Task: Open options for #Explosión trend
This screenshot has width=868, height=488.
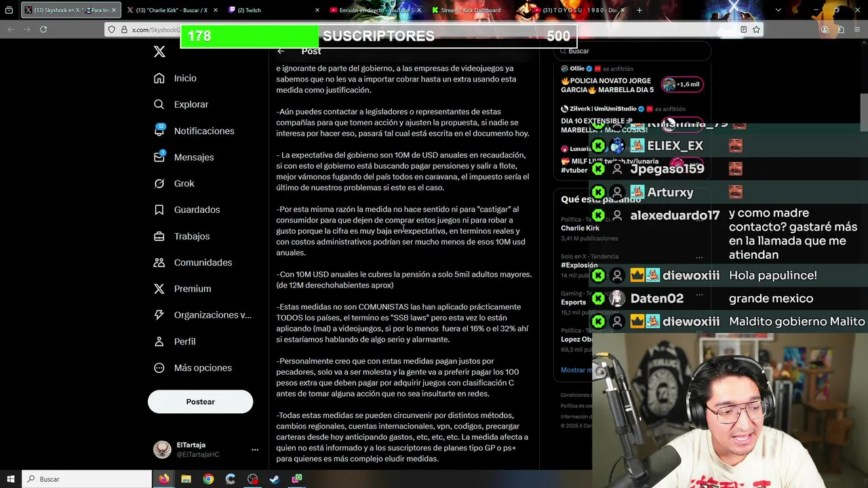Action: tap(699, 257)
